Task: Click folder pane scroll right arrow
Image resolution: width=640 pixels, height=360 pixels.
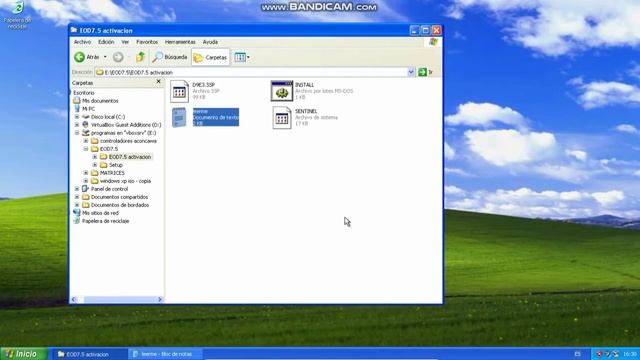Action: (x=160, y=300)
